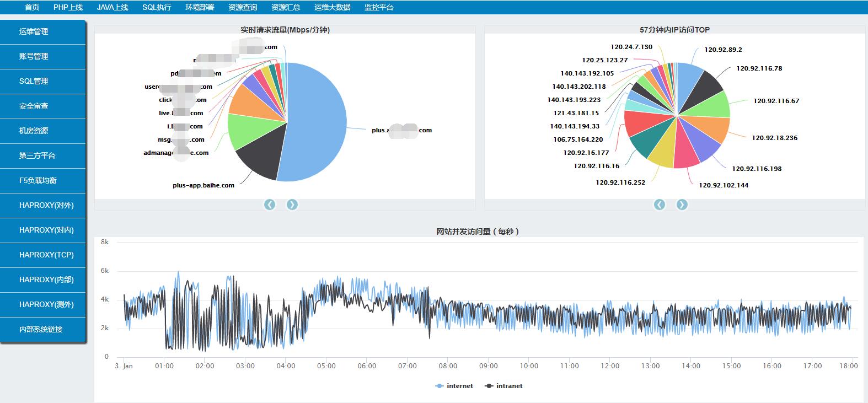Select F5负载均衡 in the sidebar

(x=43, y=181)
